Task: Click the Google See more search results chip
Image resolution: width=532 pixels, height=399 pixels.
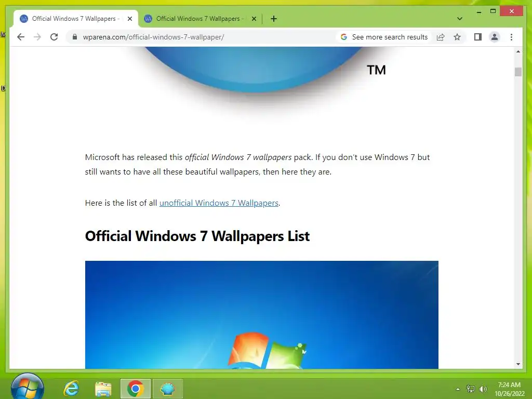Action: (384, 37)
